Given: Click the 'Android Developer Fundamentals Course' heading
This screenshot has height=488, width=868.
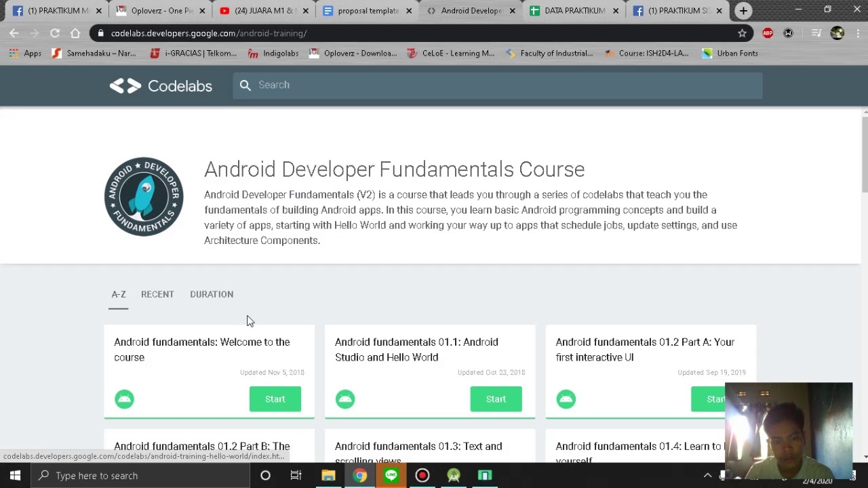Looking at the screenshot, I should point(394,169).
